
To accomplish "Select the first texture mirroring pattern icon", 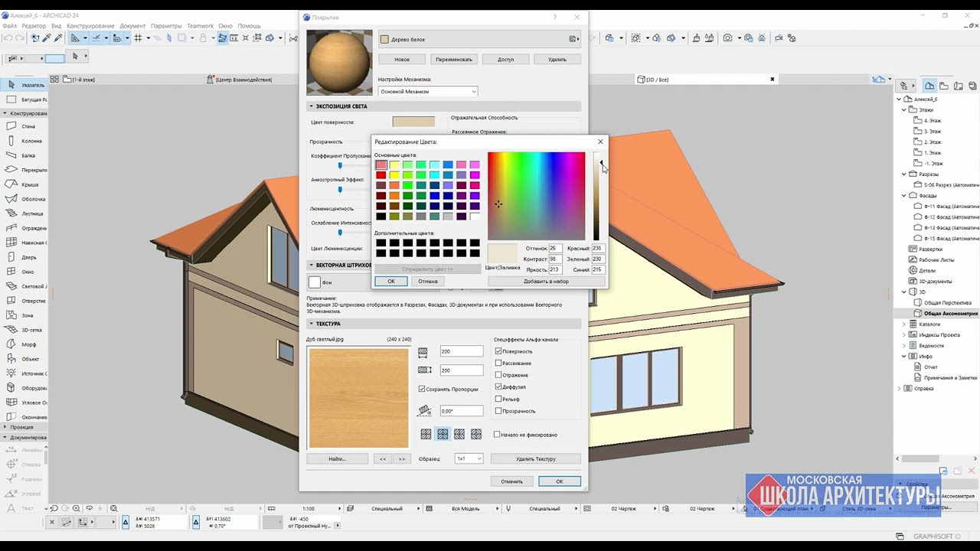I will [426, 435].
